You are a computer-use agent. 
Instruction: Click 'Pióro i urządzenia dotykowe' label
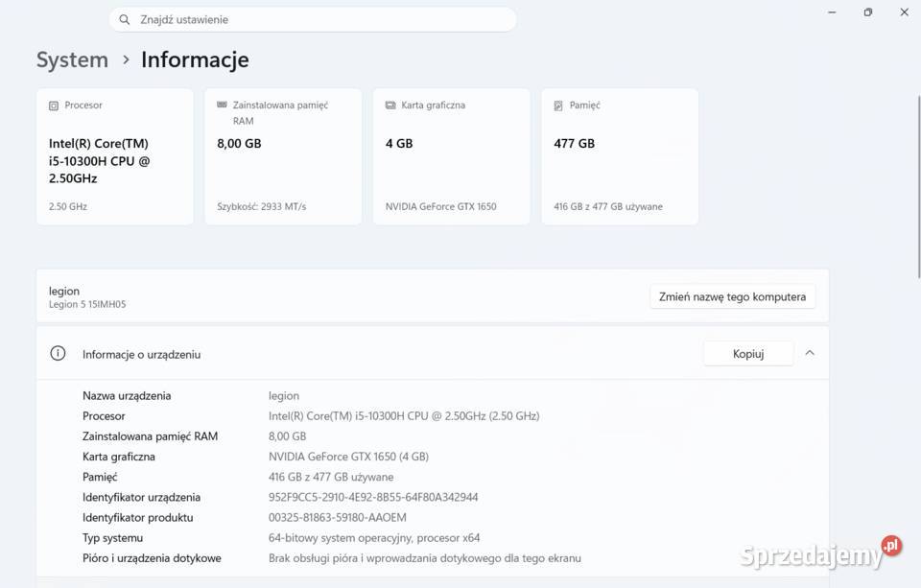coord(152,558)
